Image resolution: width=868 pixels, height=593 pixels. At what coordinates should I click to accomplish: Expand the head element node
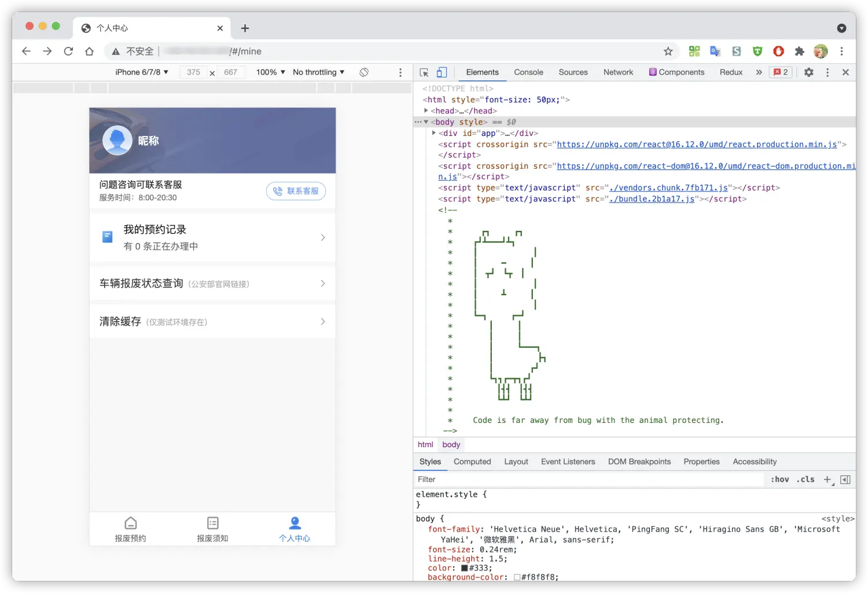[426, 111]
